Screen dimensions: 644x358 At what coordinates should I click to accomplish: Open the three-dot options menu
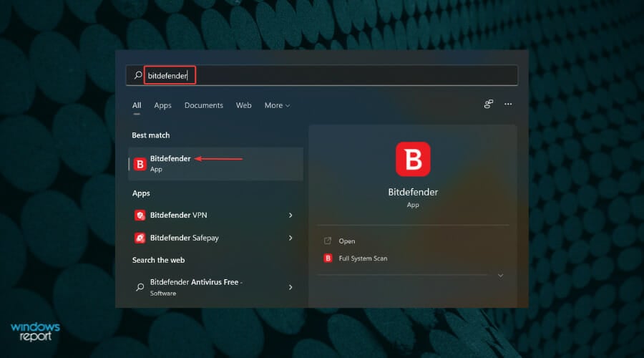click(x=508, y=104)
